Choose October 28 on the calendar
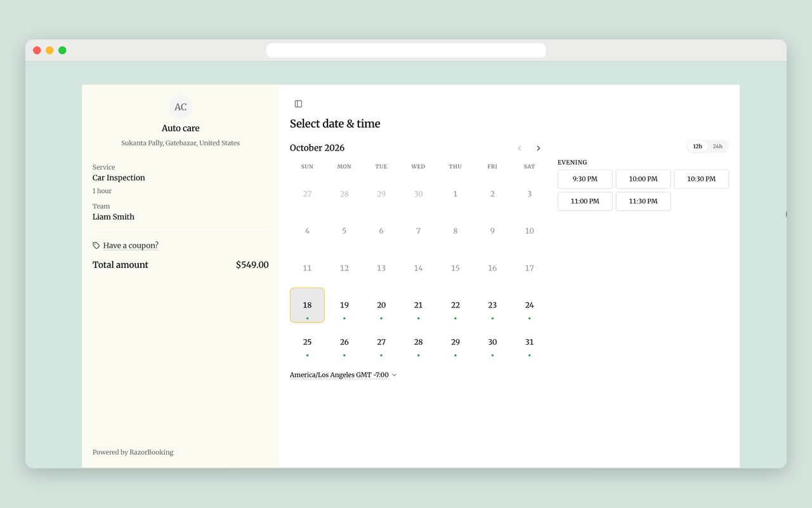 pyautogui.click(x=418, y=342)
